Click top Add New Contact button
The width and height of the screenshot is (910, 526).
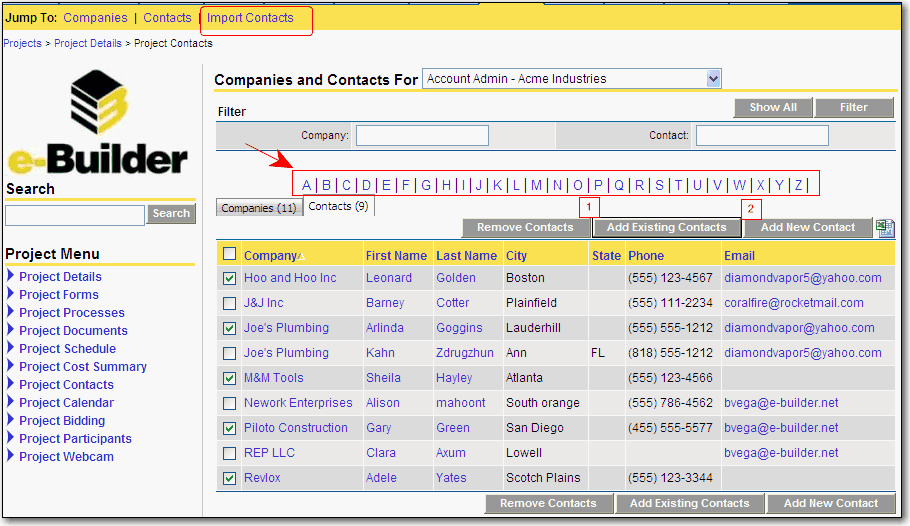pyautogui.click(x=808, y=228)
